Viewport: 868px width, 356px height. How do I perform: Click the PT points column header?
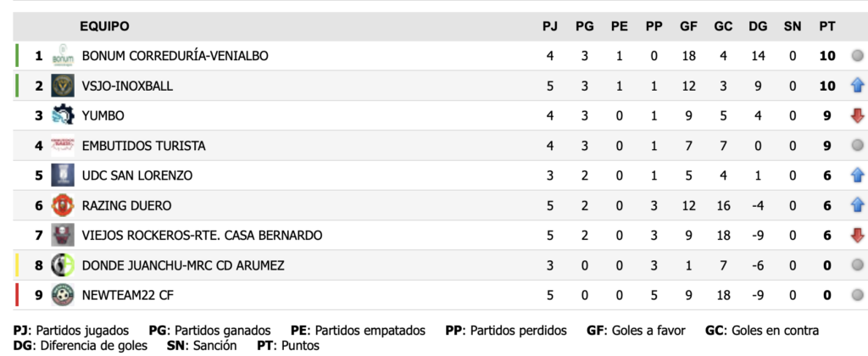click(x=827, y=26)
